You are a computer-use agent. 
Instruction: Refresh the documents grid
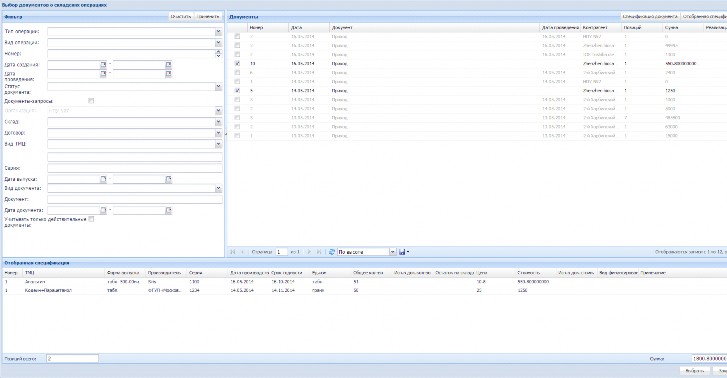332,252
